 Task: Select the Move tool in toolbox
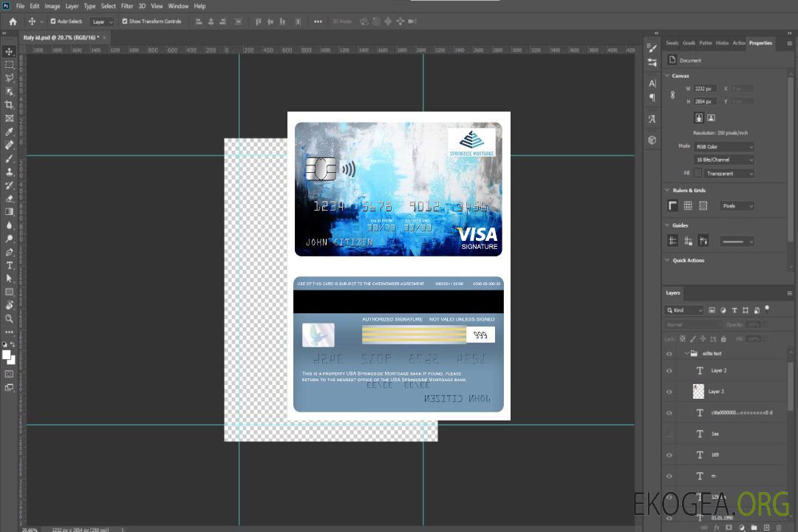tap(9, 52)
